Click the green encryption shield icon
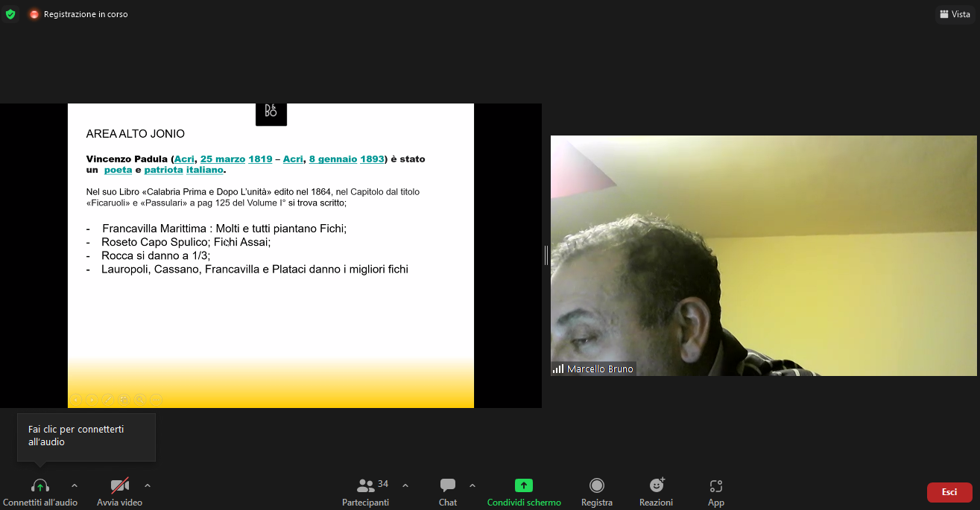The height and width of the screenshot is (510, 980). (x=10, y=14)
